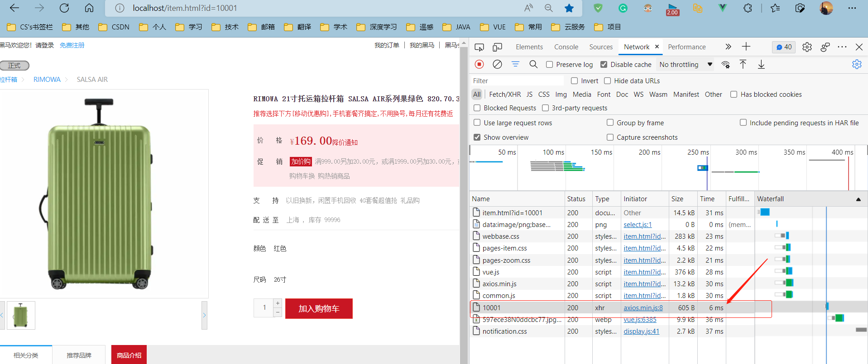Image resolution: width=868 pixels, height=364 pixels.
Task: Click the 加入购物车 button
Action: click(x=319, y=309)
